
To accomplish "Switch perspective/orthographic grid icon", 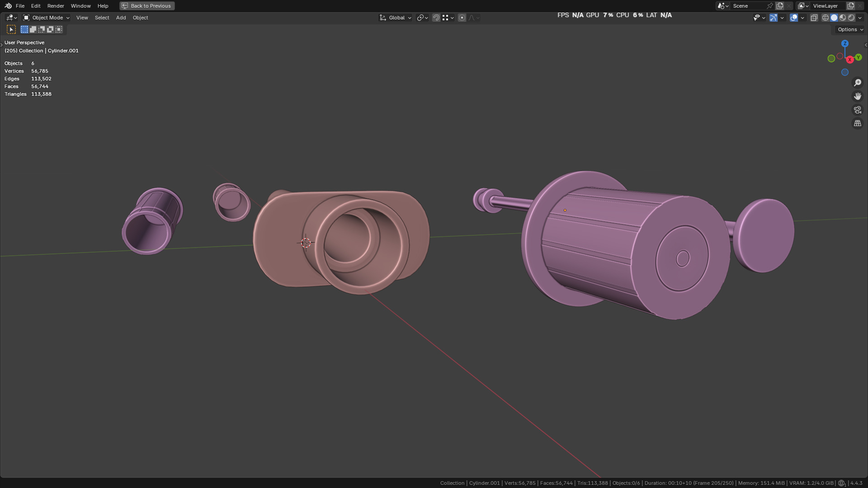I will coord(857,123).
